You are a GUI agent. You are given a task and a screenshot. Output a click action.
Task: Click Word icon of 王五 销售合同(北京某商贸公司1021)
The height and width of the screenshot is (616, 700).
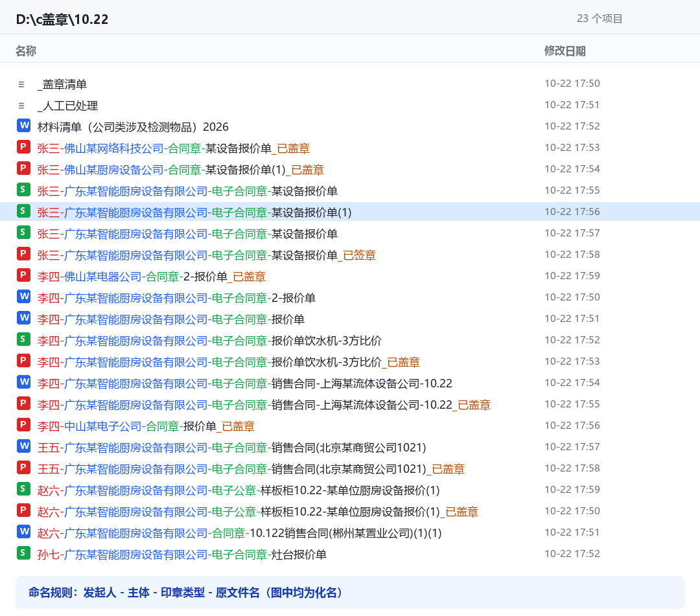24,447
